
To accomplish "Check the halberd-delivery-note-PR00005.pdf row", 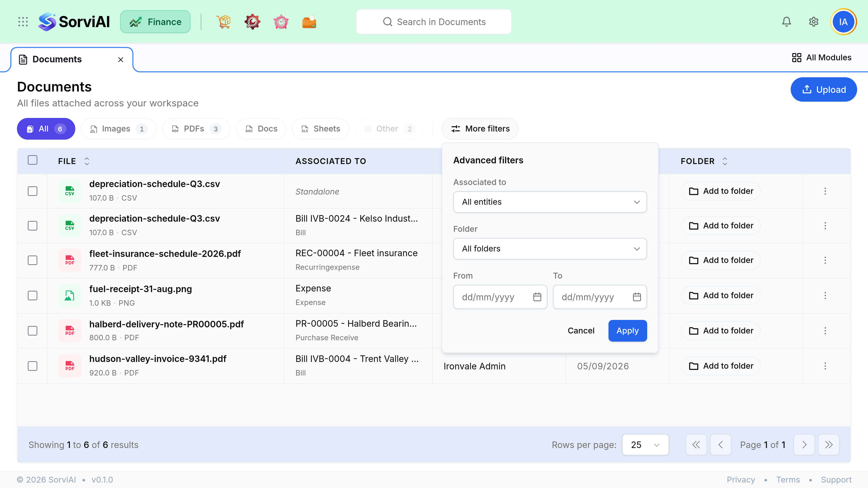I will click(x=33, y=331).
